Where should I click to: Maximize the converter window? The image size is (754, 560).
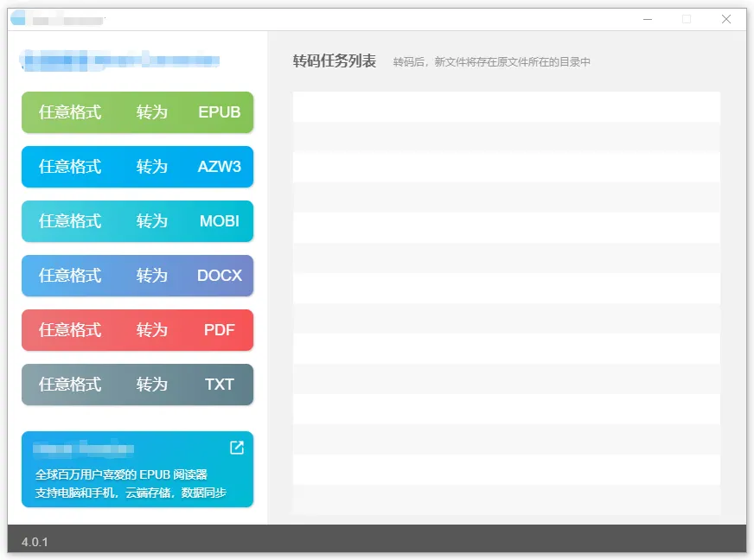click(x=687, y=19)
